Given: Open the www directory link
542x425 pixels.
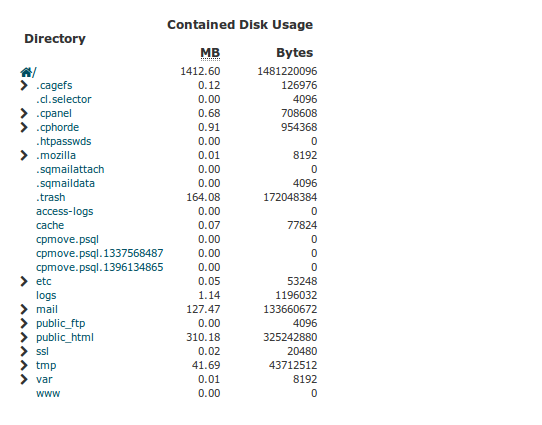Looking at the screenshot, I should [48, 394].
